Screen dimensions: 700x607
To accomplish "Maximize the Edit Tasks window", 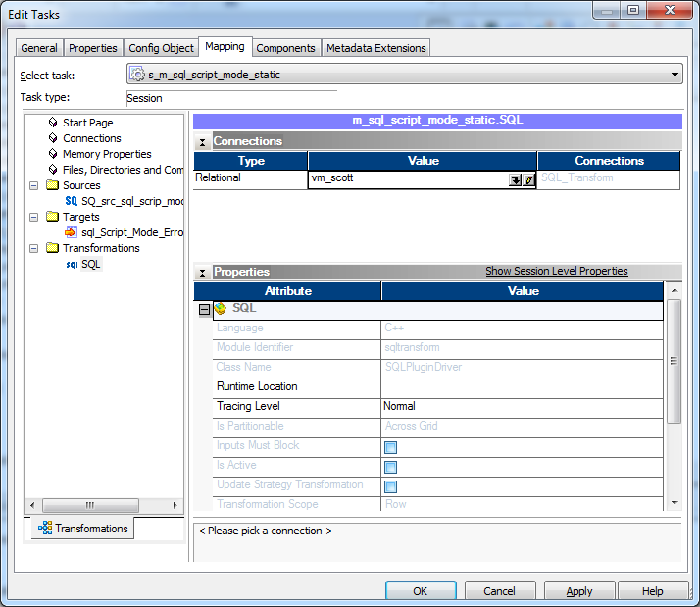I will point(632,10).
